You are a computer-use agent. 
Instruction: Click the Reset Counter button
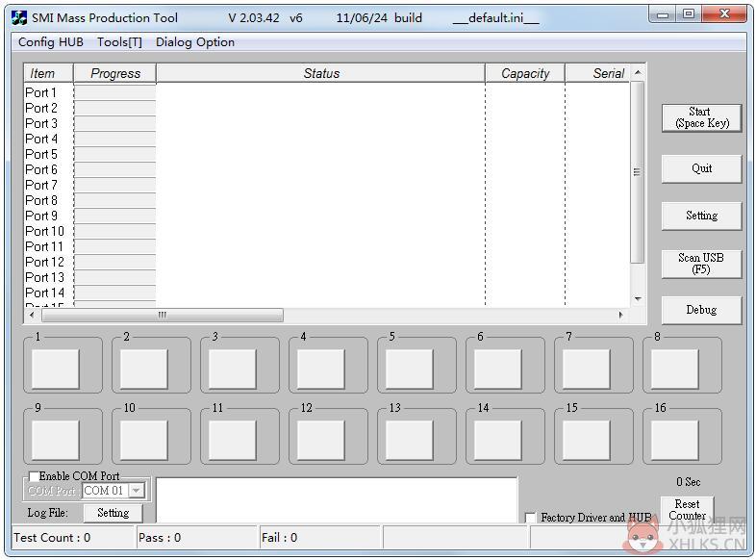(687, 509)
